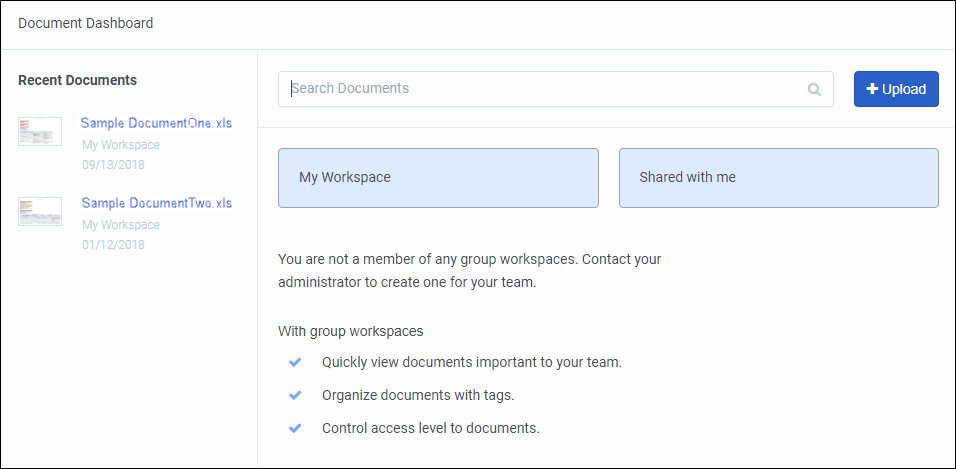Screen dimensions: 956x469
Task: Click the Recent Documents heading
Action: [77, 81]
